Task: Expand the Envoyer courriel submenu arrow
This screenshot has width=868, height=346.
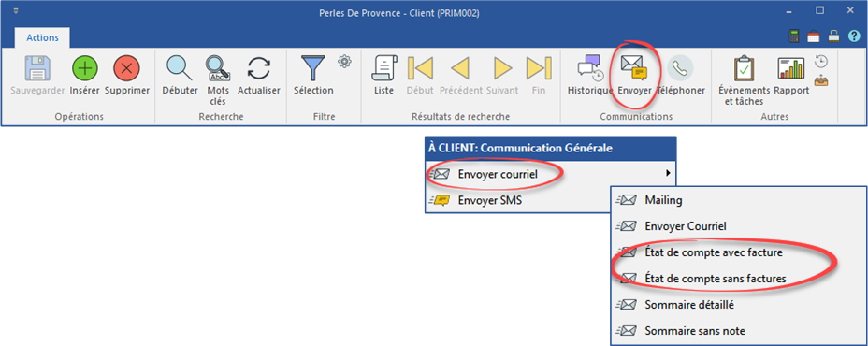Action: tap(669, 174)
